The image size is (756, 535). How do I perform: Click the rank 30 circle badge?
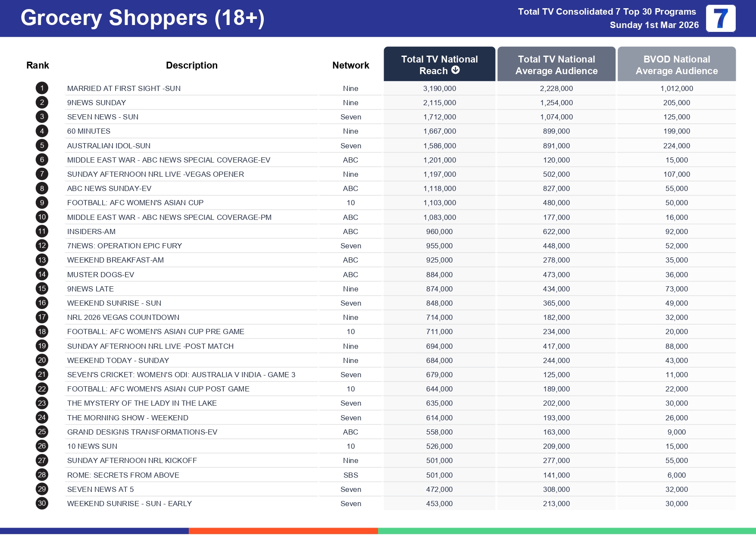[42, 504]
